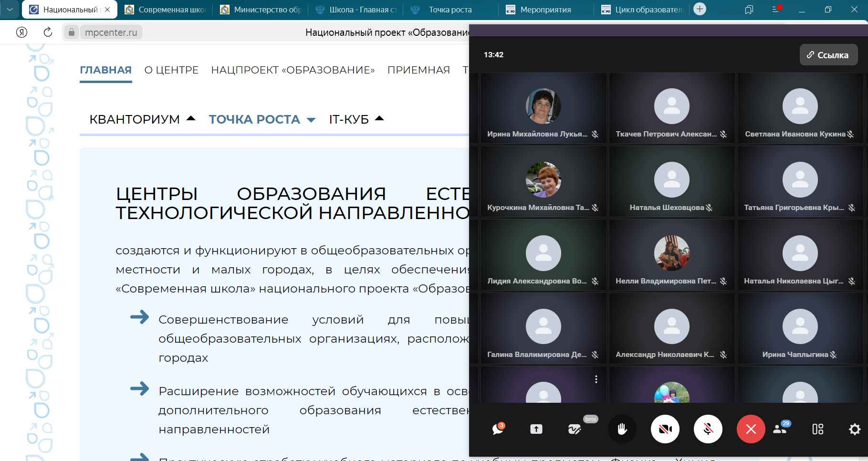
Task: Open a new browser tab with plus
Action: click(x=700, y=9)
